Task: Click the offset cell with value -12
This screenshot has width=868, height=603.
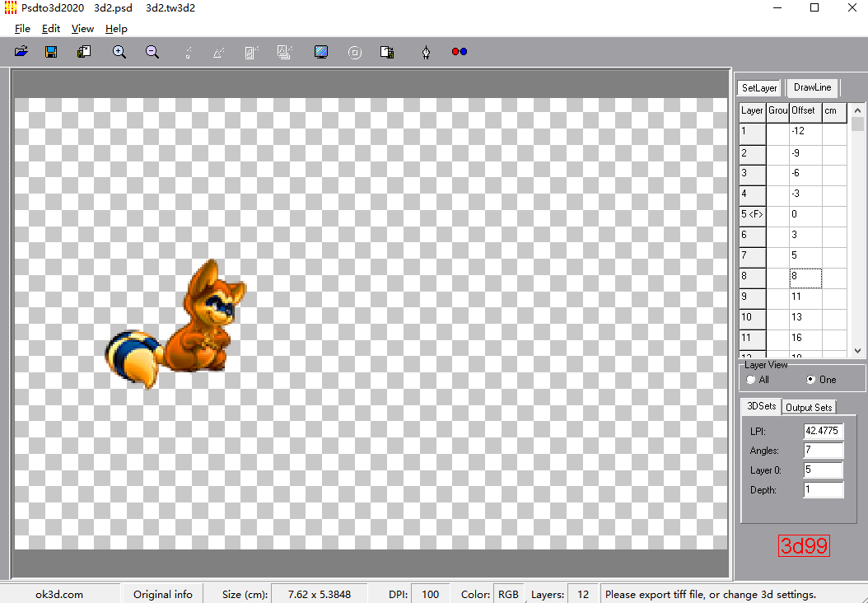Action: point(805,133)
